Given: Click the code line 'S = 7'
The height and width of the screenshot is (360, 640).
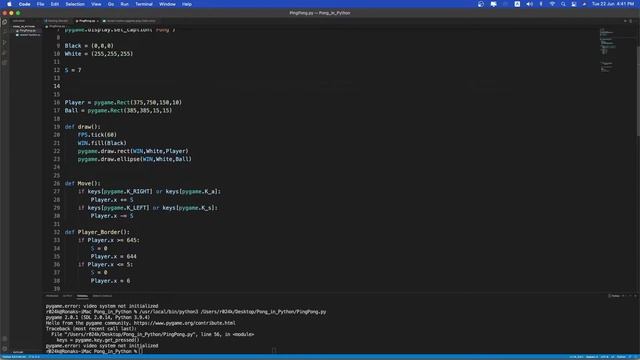Looking at the screenshot, I should [x=73, y=70].
